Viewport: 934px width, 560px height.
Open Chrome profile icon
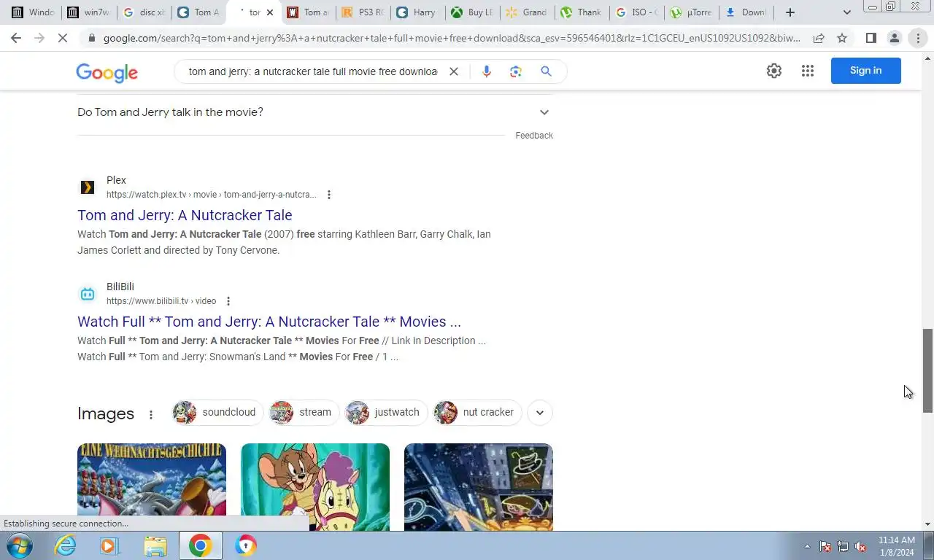point(894,38)
